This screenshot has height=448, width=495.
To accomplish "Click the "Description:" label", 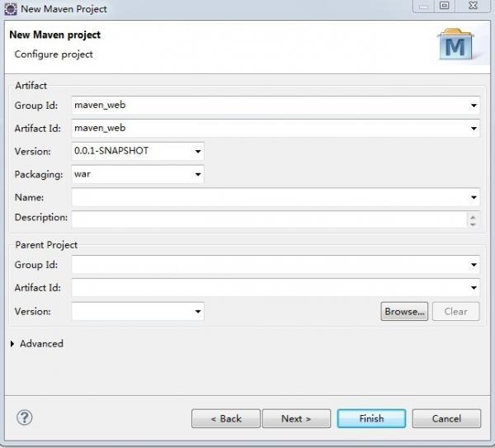I will pyautogui.click(x=41, y=217).
